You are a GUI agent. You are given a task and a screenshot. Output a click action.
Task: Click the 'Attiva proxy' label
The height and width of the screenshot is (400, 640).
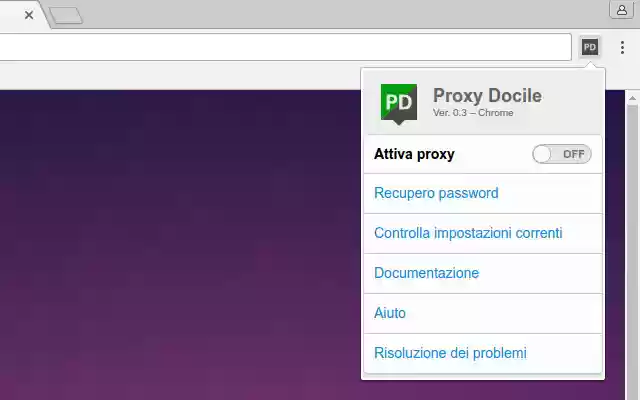pyautogui.click(x=414, y=154)
